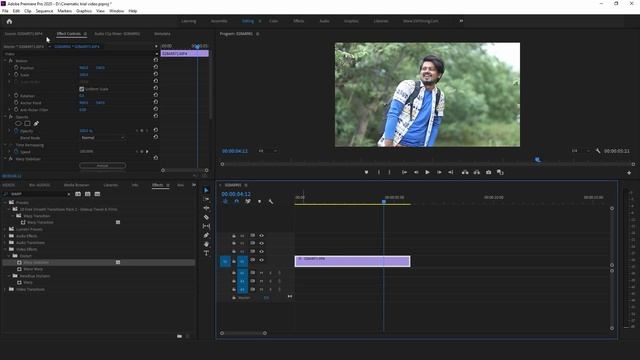Go to In point
The image size is (640, 360).
(x=404, y=172)
